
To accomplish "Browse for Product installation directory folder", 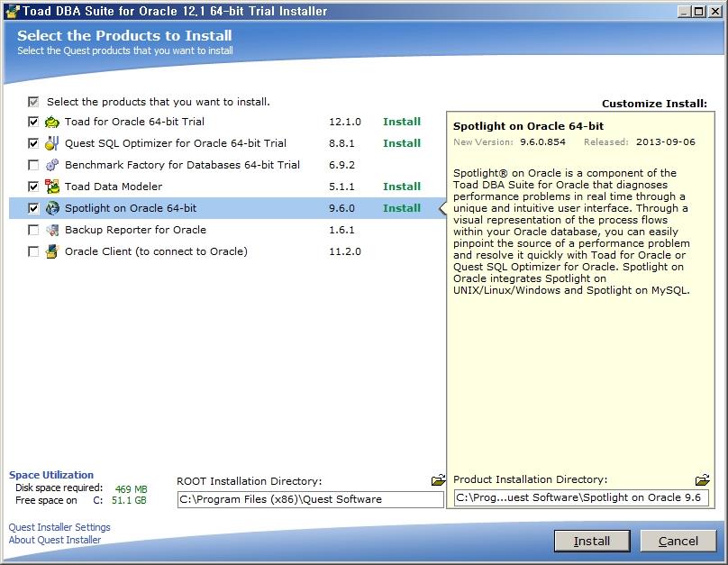I will tap(702, 480).
